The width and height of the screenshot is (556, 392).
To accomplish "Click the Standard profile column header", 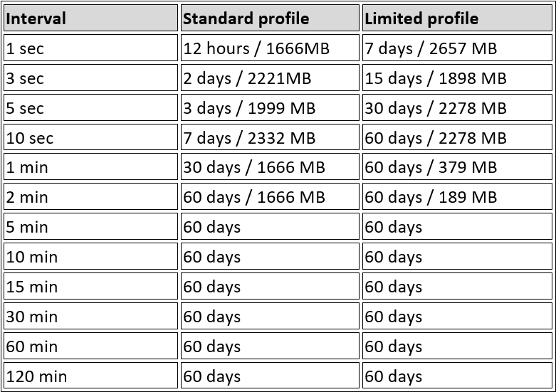I will 270,18.
